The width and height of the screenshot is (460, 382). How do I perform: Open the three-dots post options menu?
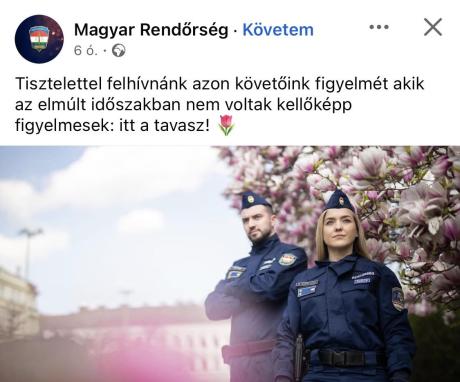pyautogui.click(x=379, y=27)
